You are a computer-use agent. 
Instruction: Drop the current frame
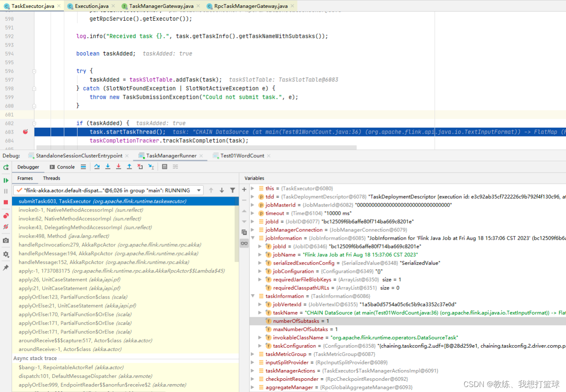pos(140,167)
